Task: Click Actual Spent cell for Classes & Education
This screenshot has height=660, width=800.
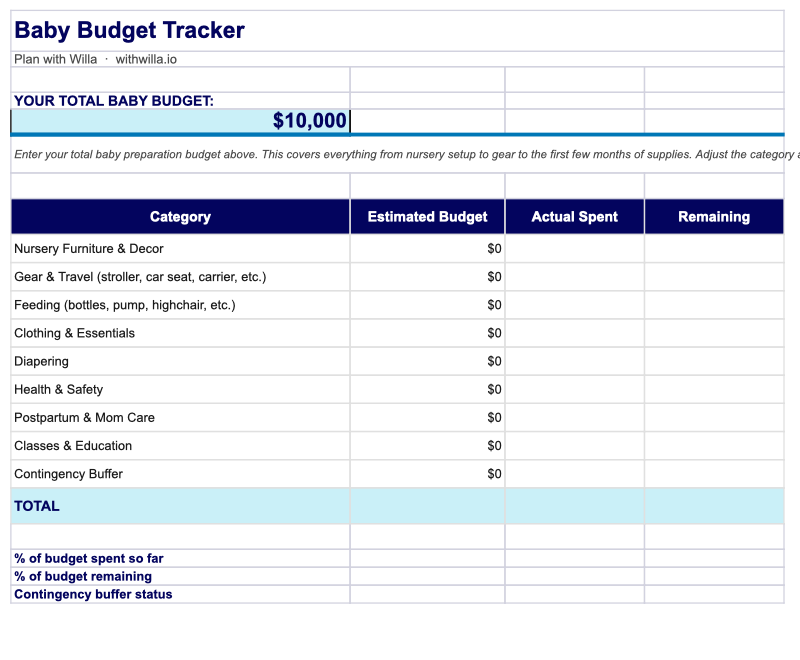Action: point(574,446)
